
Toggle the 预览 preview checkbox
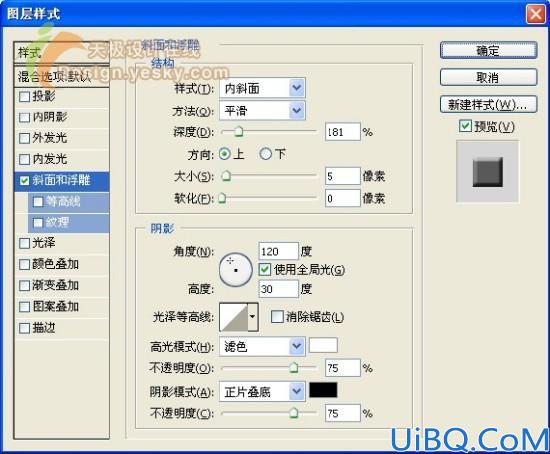[465, 126]
